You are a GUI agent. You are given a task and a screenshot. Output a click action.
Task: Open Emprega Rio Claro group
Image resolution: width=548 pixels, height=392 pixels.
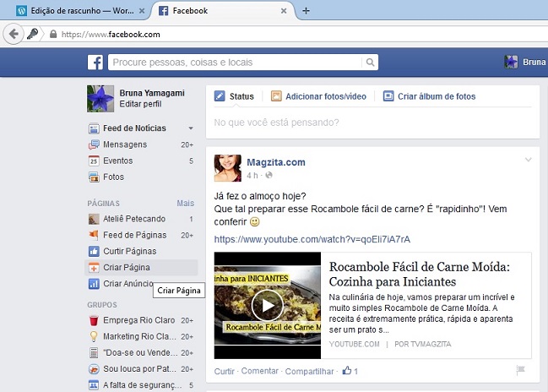coord(141,320)
